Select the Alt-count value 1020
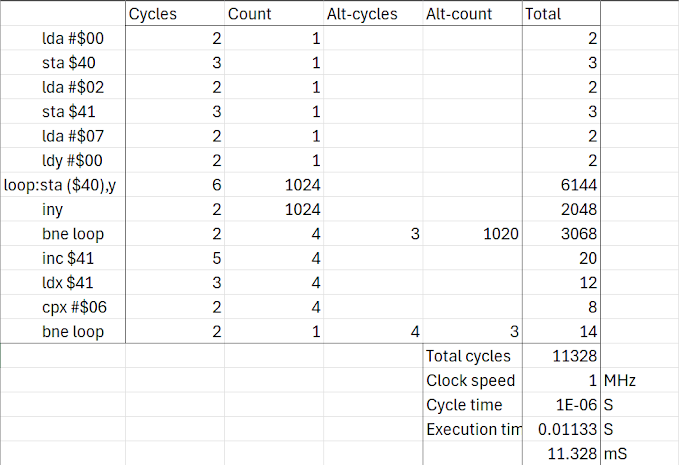 click(472, 234)
